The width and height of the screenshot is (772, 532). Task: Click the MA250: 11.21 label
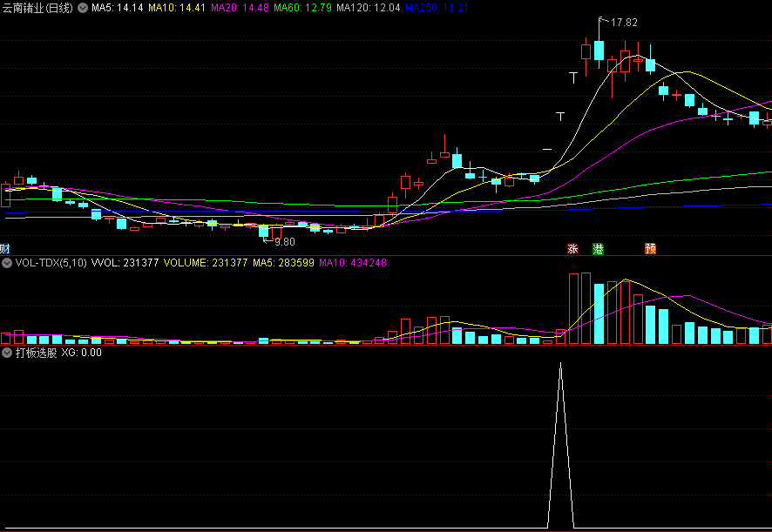point(437,8)
